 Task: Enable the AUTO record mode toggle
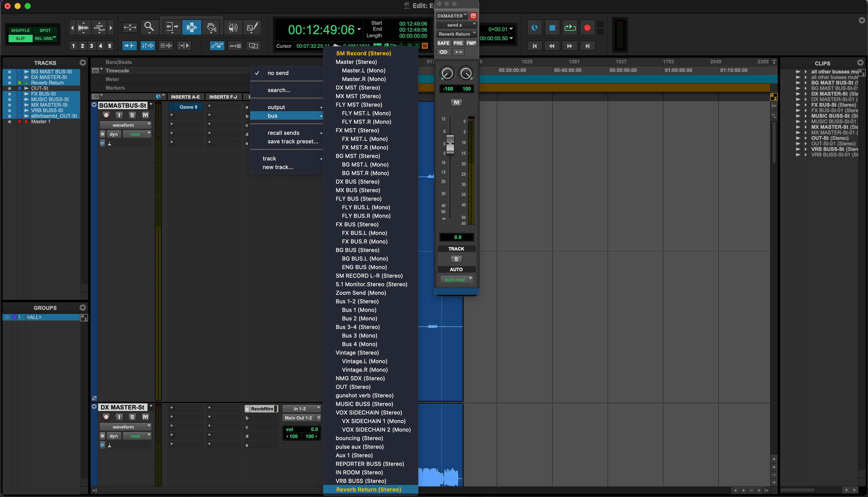[x=456, y=269]
